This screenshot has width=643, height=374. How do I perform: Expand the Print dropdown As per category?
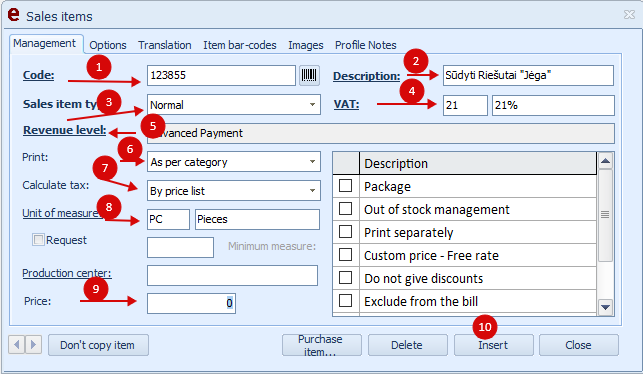(312, 162)
